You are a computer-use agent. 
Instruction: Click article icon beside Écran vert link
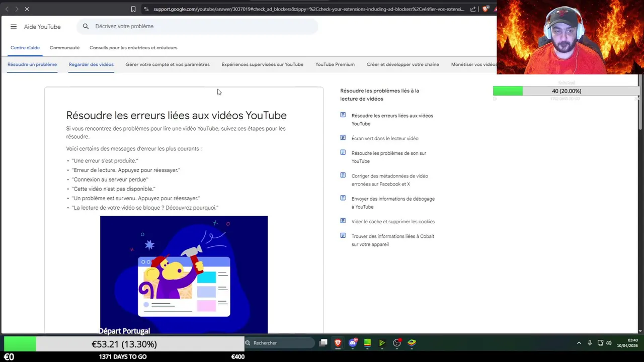coord(343,138)
